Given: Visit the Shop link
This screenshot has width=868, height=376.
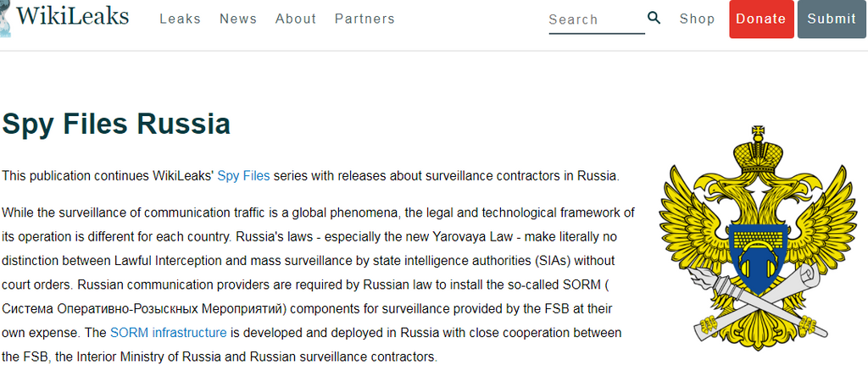Looking at the screenshot, I should click(697, 19).
